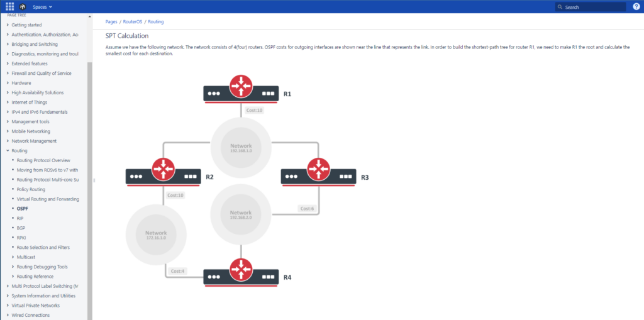This screenshot has height=320, width=644.
Task: Expand the Getting started tree node
Action: coord(8,25)
